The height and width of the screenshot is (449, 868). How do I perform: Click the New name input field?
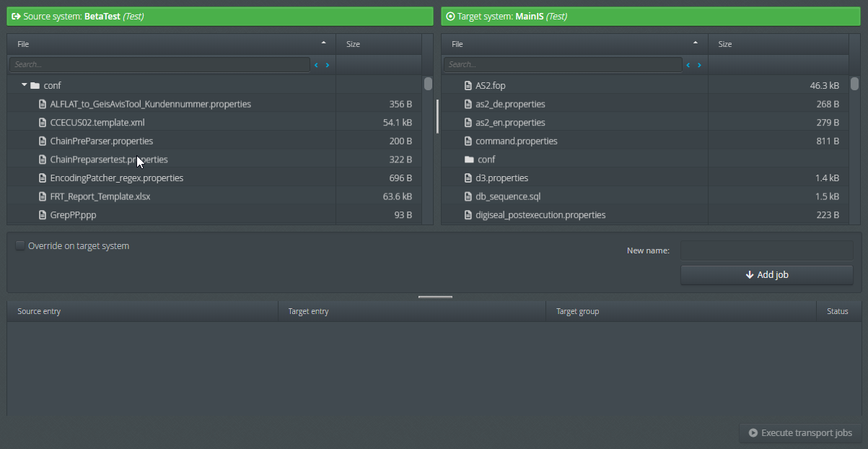click(x=767, y=250)
